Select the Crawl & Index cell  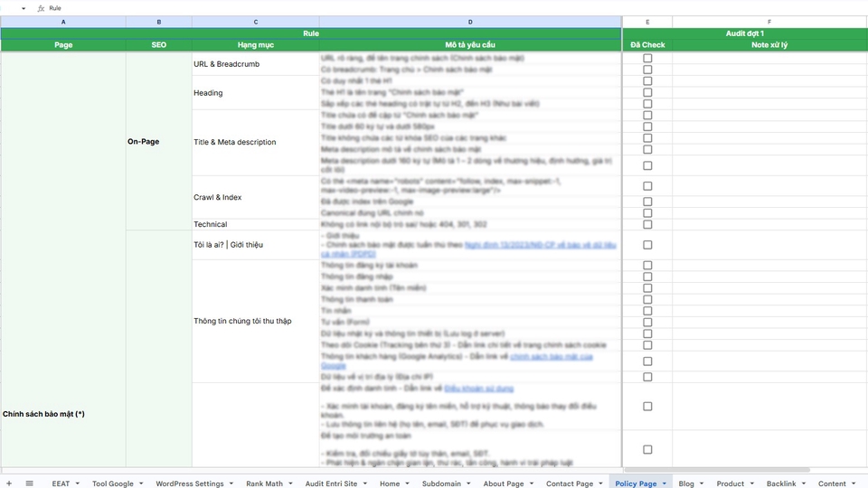click(256, 197)
